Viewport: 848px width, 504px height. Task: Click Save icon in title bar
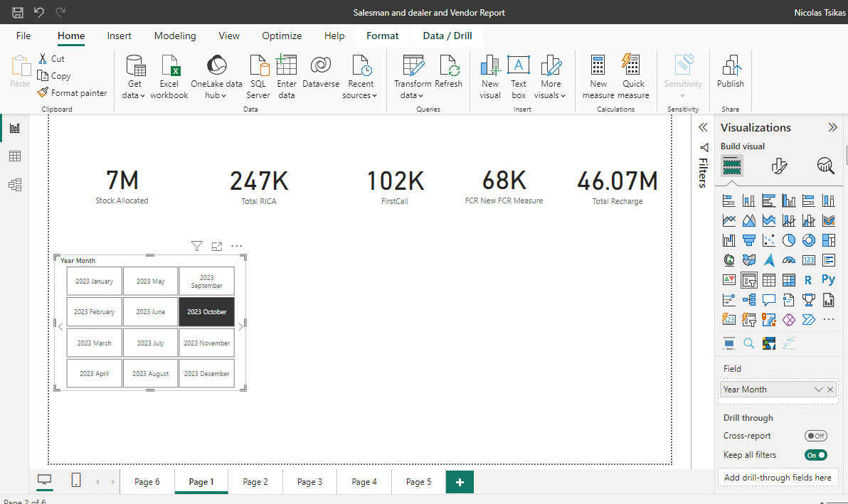(18, 12)
